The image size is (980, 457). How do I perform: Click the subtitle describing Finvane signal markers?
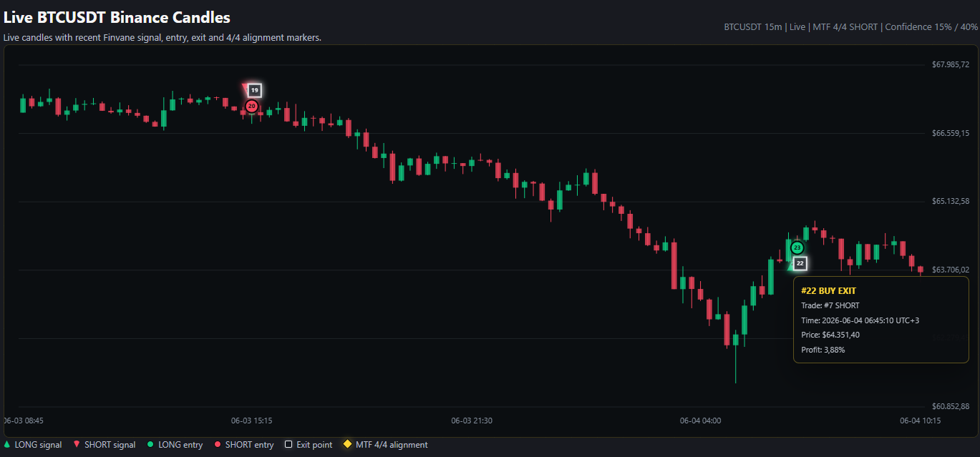click(x=162, y=38)
